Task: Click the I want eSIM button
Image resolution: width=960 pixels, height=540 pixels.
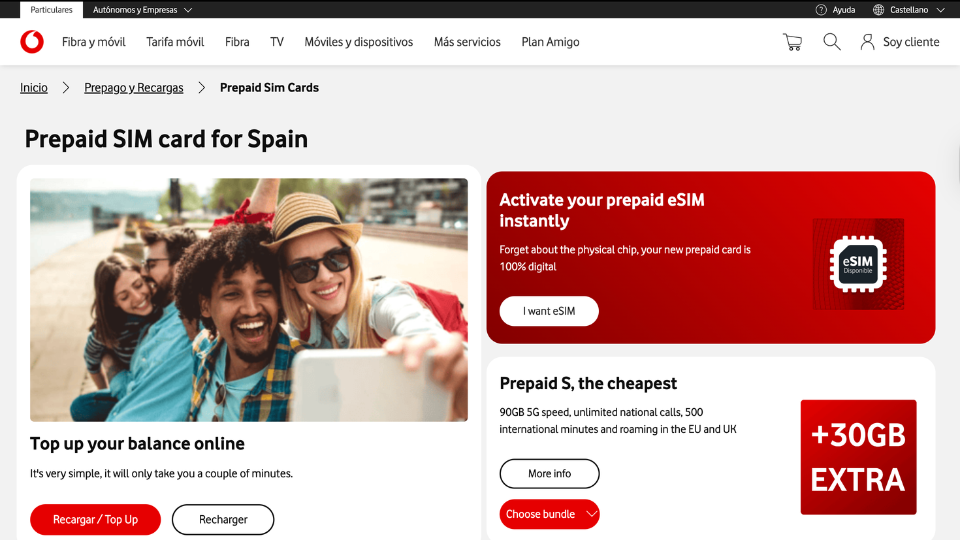Action: click(549, 311)
